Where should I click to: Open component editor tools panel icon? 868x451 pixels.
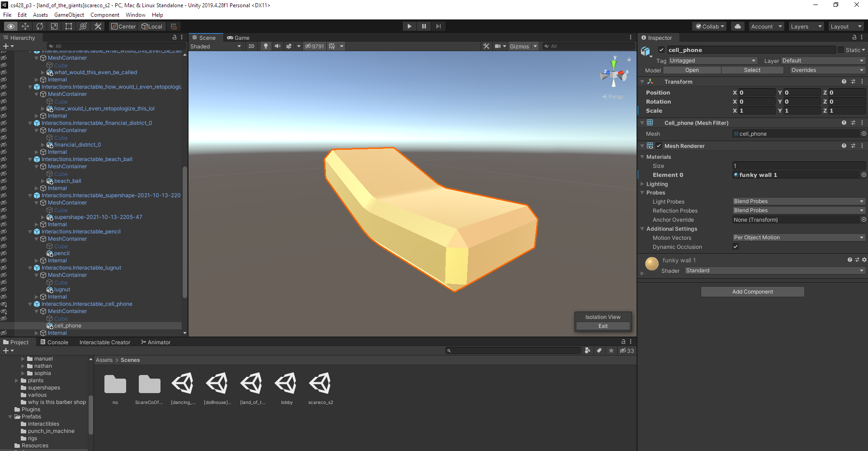point(486,46)
